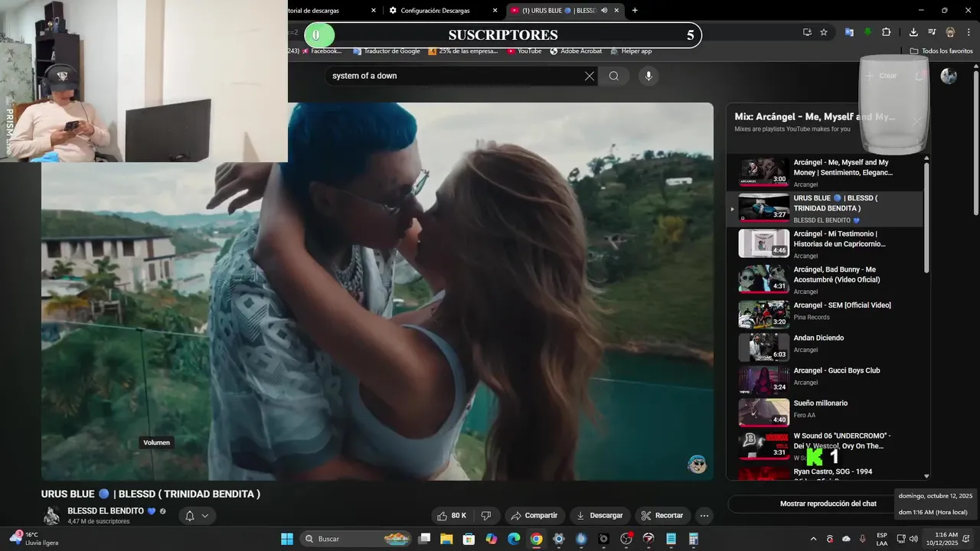Open Copilot from taskbar
980x551 pixels.
[x=492, y=539]
